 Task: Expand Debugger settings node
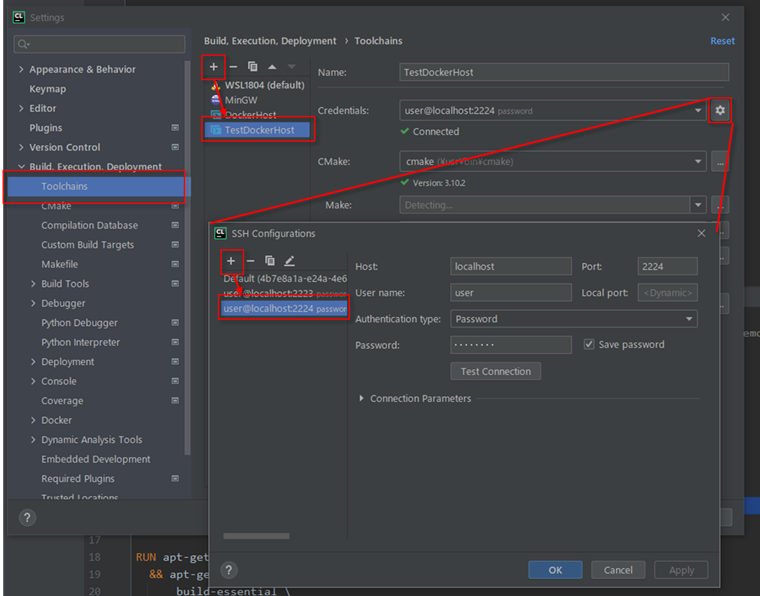click(33, 303)
